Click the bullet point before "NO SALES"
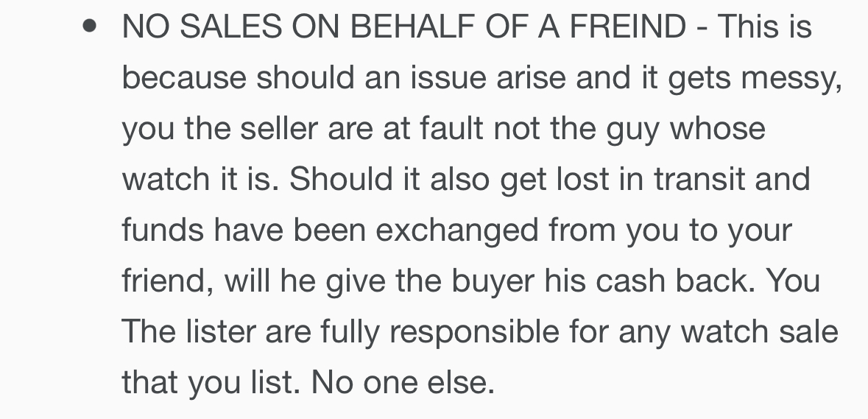The image size is (868, 419). tap(90, 27)
